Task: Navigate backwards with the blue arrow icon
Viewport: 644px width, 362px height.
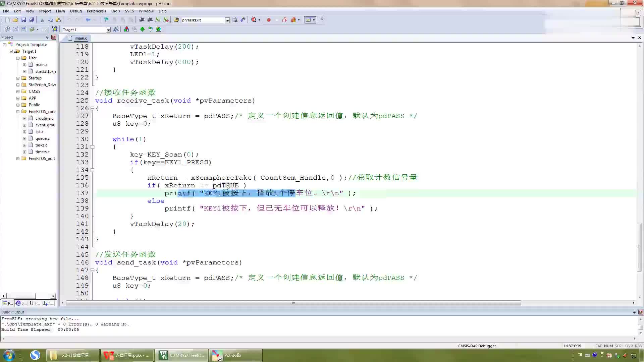Action: [x=88, y=20]
